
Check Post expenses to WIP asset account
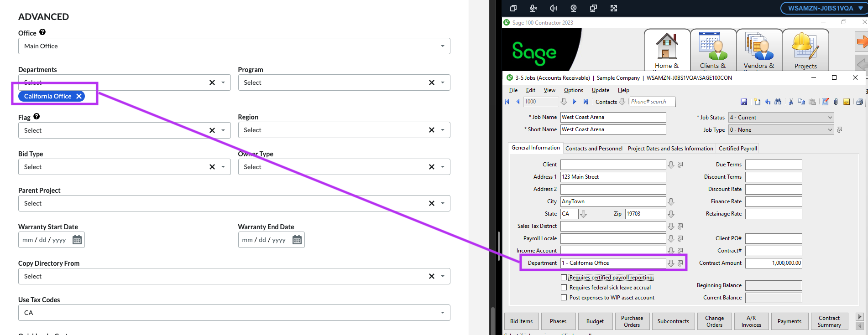(x=564, y=298)
